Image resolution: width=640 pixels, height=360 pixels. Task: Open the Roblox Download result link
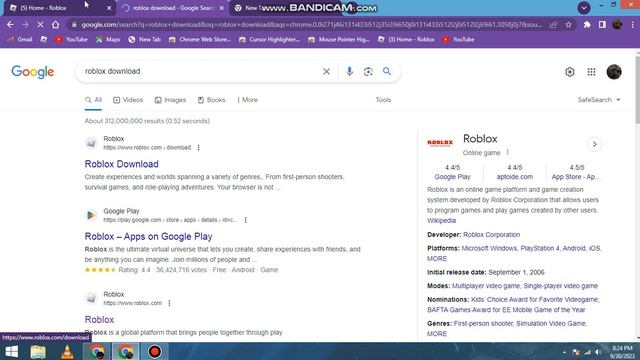122,164
